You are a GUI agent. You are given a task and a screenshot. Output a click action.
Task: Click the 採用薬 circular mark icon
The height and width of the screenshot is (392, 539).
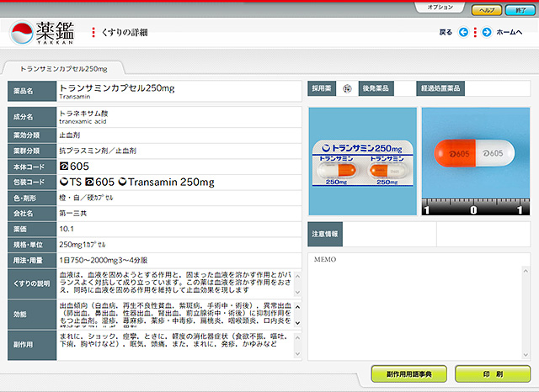point(347,89)
